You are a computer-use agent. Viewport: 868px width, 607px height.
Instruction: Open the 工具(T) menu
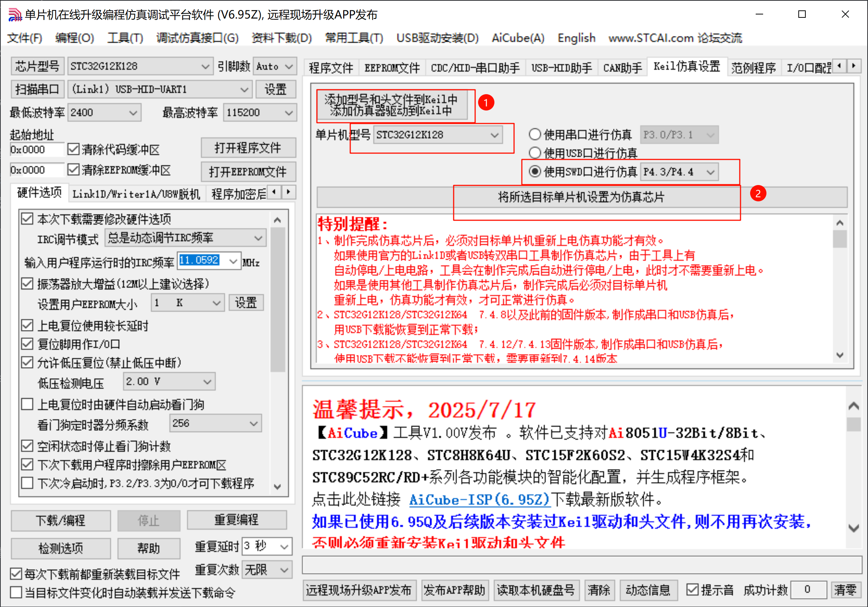125,38
